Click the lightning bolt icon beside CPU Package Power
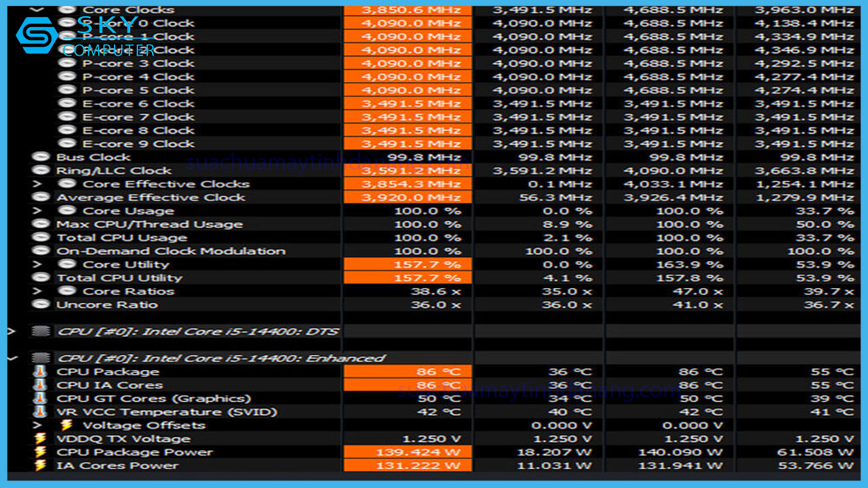868x488 pixels. (x=39, y=452)
